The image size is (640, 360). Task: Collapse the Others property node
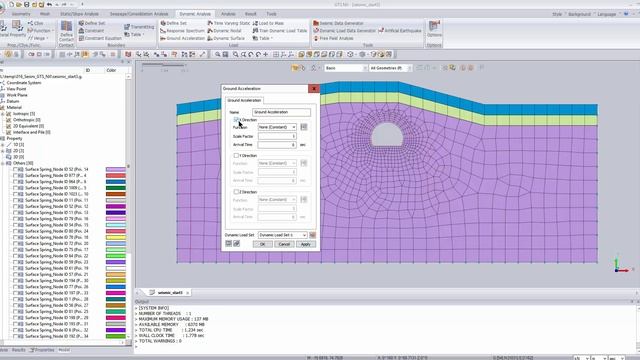pyautogui.click(x=3, y=163)
